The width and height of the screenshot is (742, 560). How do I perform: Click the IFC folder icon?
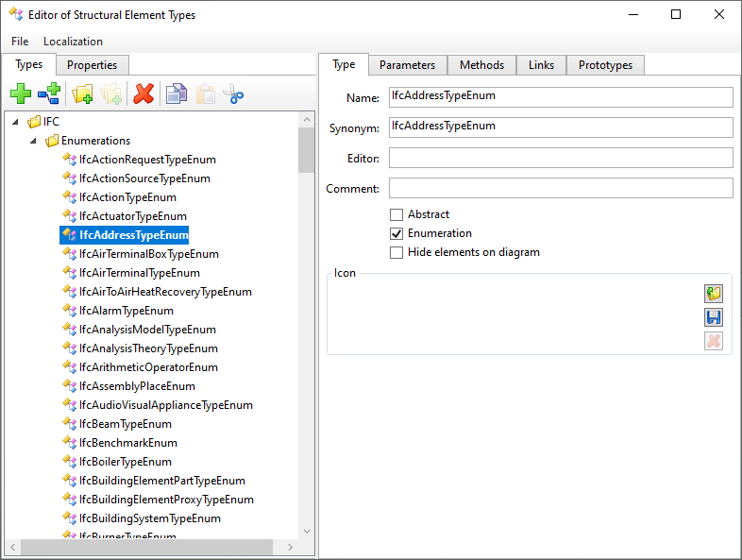34,122
